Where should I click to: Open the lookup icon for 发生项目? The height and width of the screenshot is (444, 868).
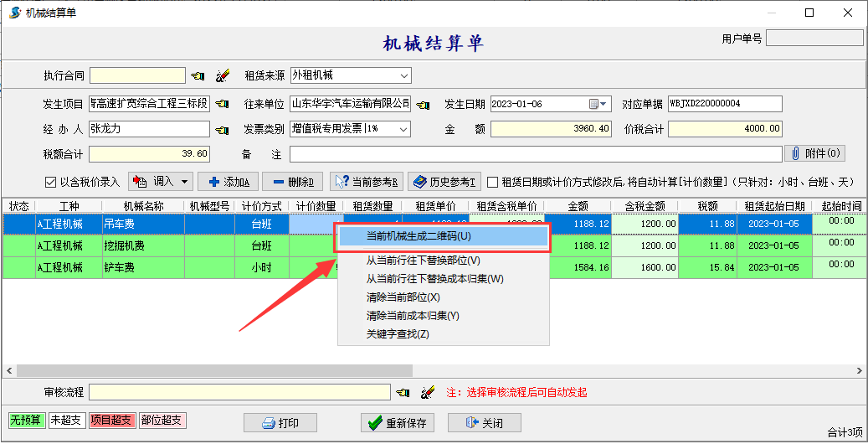(221, 104)
